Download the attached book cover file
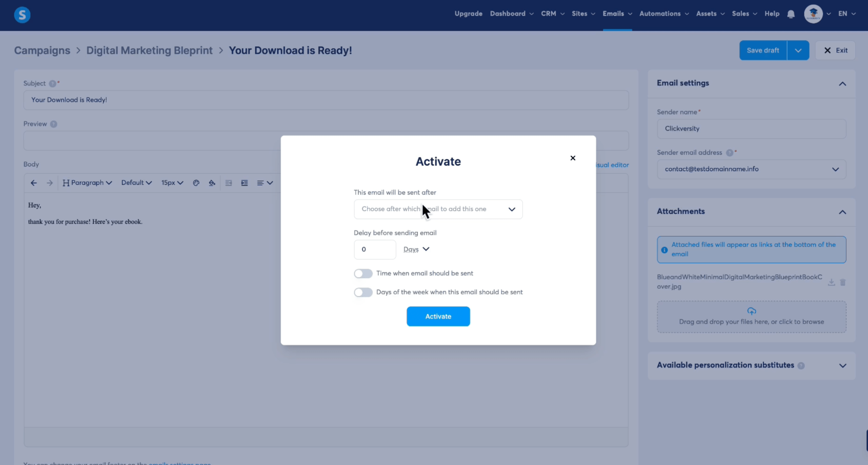The height and width of the screenshot is (465, 868). click(x=831, y=282)
